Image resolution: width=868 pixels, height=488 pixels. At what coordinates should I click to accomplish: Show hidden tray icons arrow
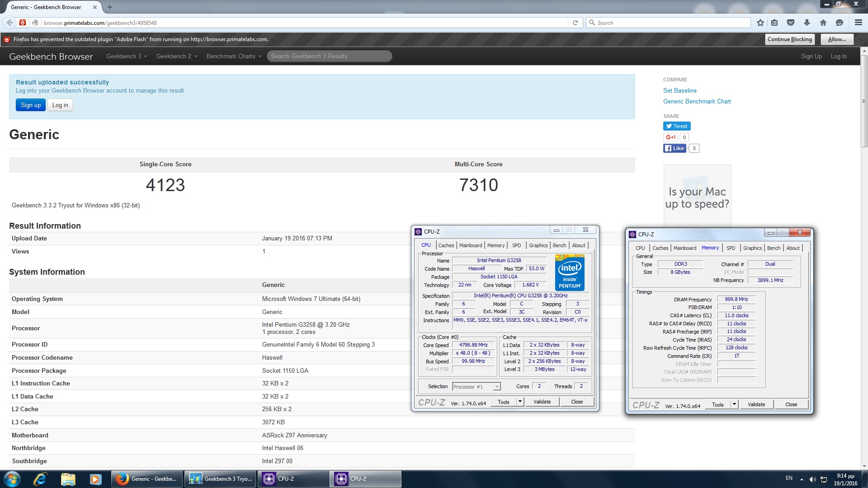point(802,479)
